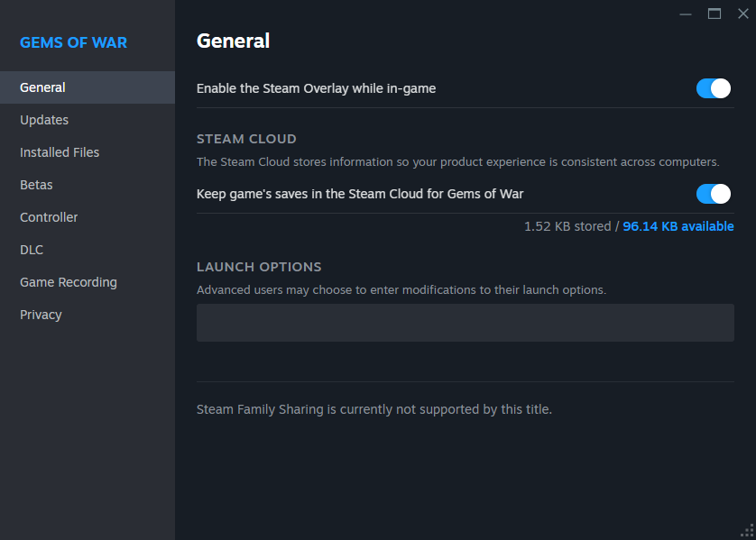Open the DLC section
The height and width of the screenshot is (540, 756).
pyautogui.click(x=88, y=250)
